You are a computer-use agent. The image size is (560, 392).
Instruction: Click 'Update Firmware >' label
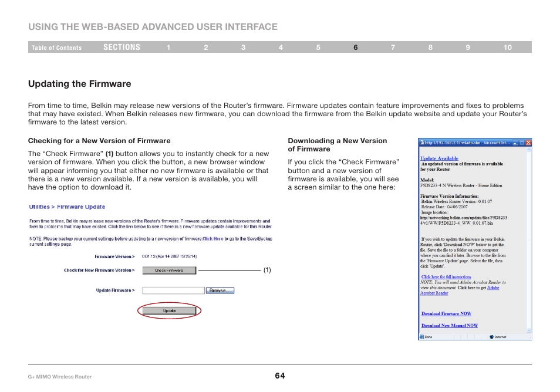116,290
